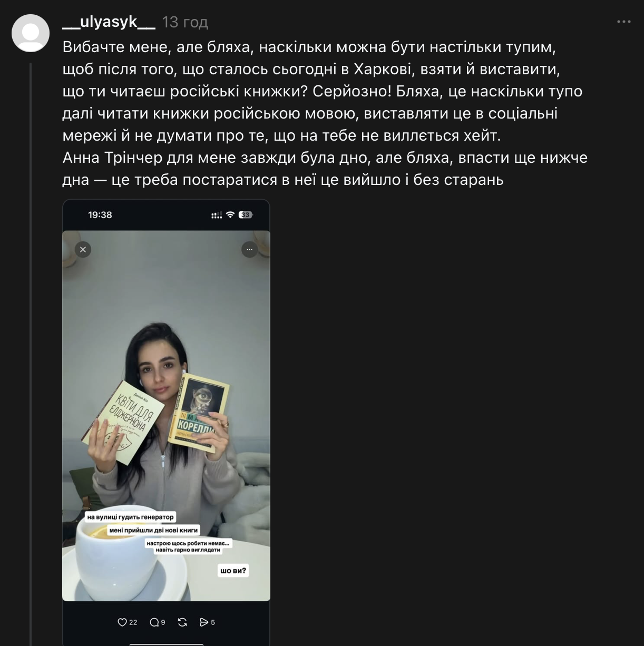The image size is (644, 646).
Task: Like the post using the heart icon
Action: (122, 622)
